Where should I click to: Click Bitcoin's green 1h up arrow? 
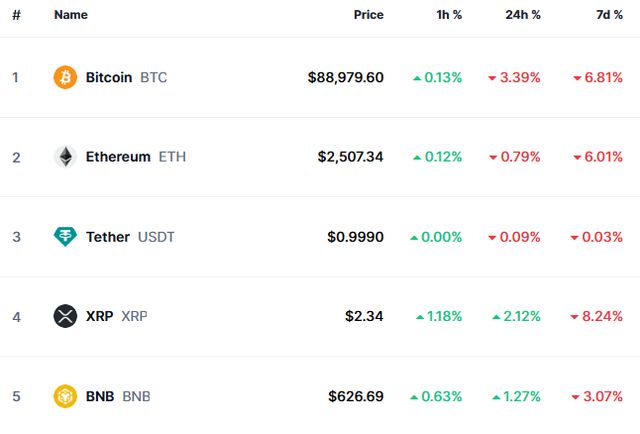[x=416, y=78]
